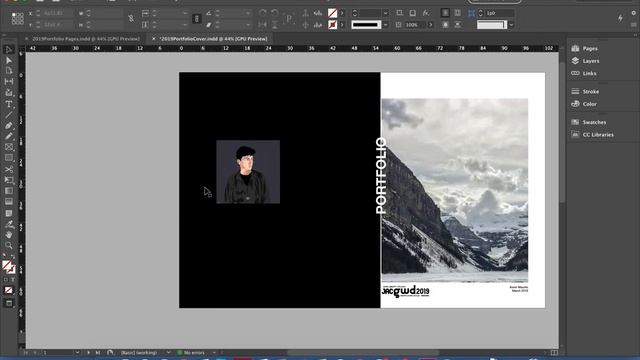
Task: Go to next page arrow in status bar
Action: (x=88, y=353)
